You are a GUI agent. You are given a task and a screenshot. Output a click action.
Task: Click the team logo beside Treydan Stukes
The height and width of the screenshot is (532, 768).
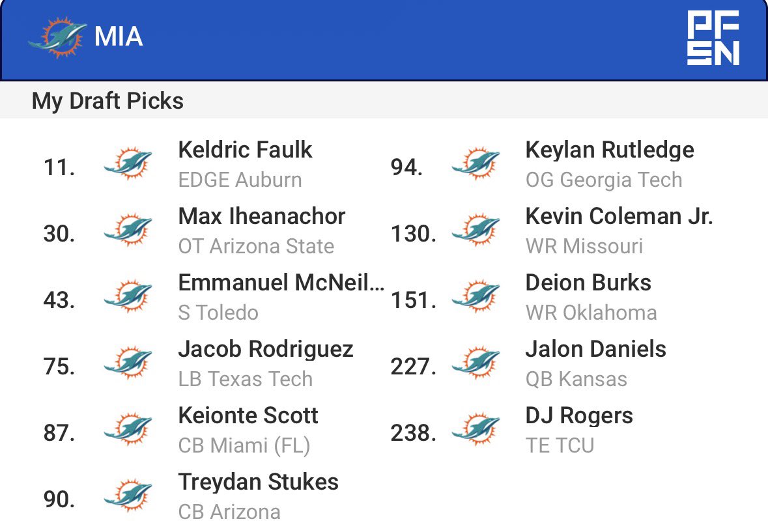(x=128, y=496)
